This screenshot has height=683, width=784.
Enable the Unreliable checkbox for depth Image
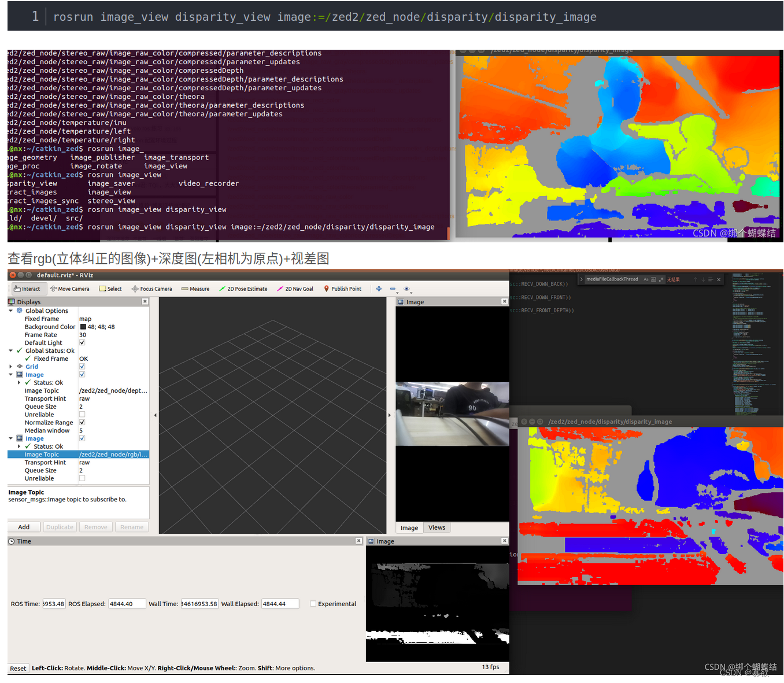pos(82,414)
